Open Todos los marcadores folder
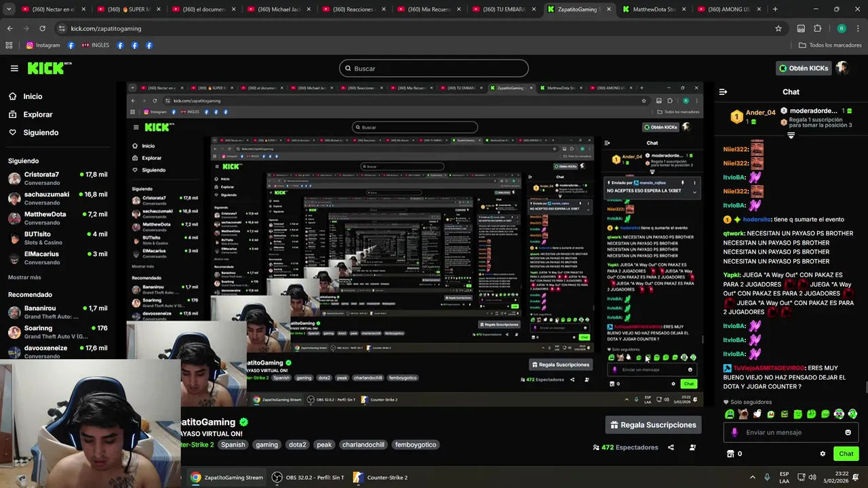This screenshot has width=868, height=488. (830, 45)
